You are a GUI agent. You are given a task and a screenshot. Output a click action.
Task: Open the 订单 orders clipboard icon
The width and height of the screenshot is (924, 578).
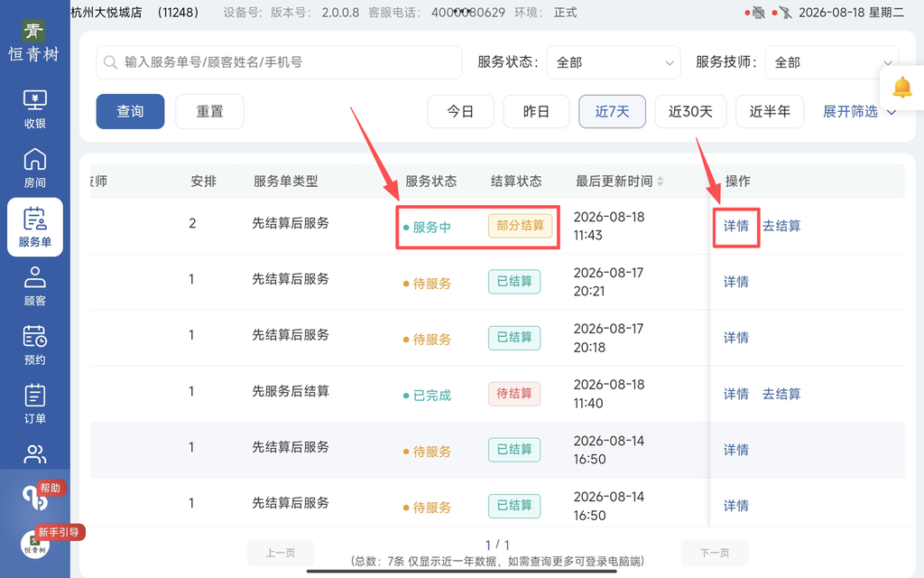coord(35,404)
